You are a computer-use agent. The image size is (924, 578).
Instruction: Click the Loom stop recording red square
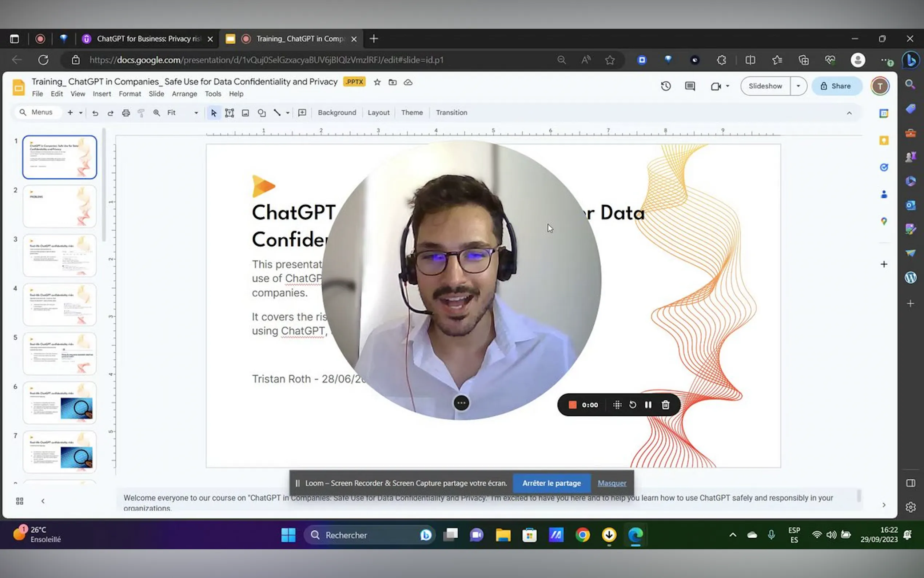click(572, 405)
